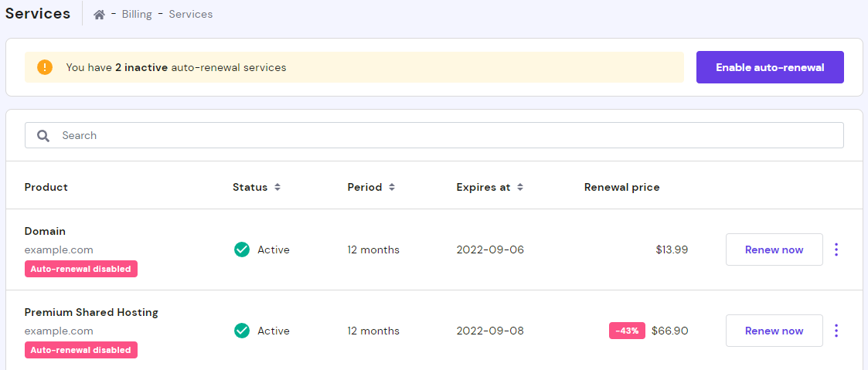The height and width of the screenshot is (370, 868).
Task: Open Services breadcrumb link
Action: point(190,15)
